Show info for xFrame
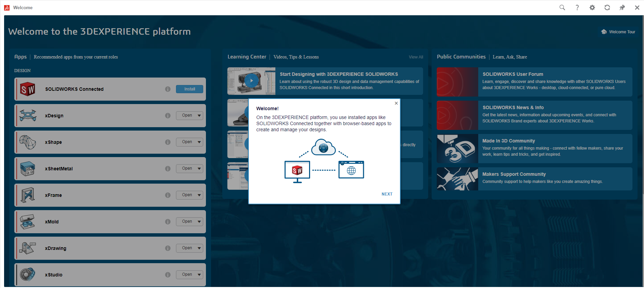The height and width of the screenshot is (288, 644). point(168,195)
